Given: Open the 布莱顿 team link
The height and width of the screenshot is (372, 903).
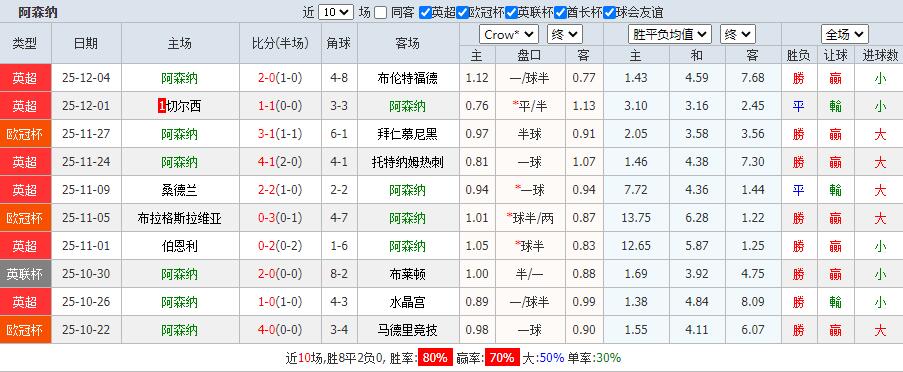Looking at the screenshot, I should 408,275.
